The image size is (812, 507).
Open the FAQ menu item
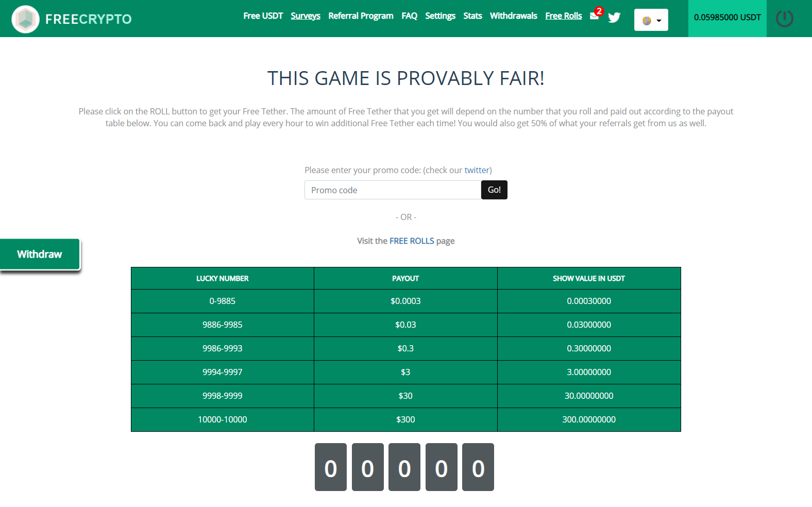click(410, 16)
